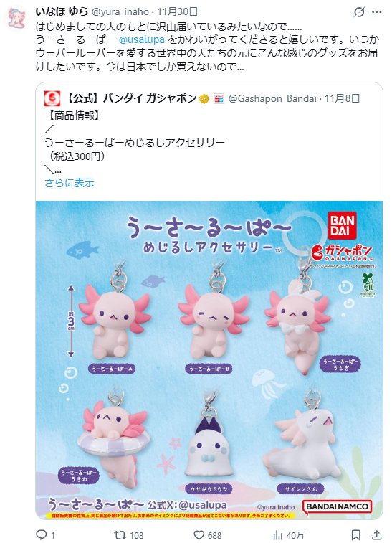Open the @usalupa mention link
The width and height of the screenshot is (392, 543).
click(141, 39)
